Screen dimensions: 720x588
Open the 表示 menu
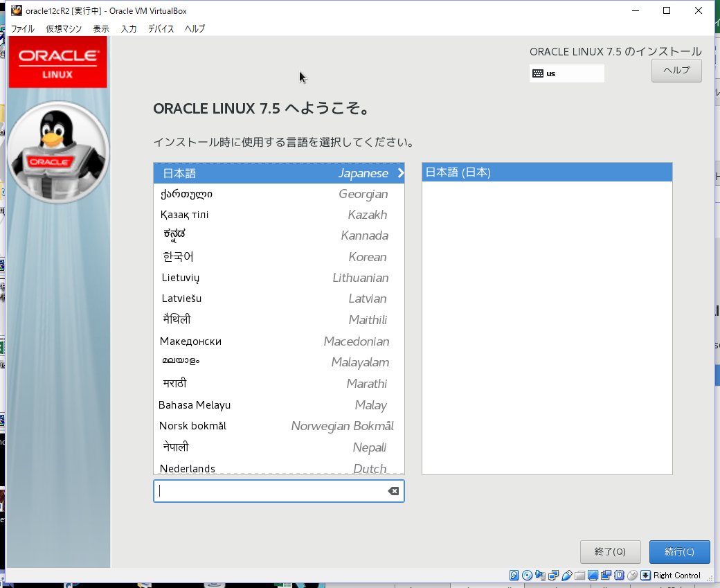click(100, 28)
